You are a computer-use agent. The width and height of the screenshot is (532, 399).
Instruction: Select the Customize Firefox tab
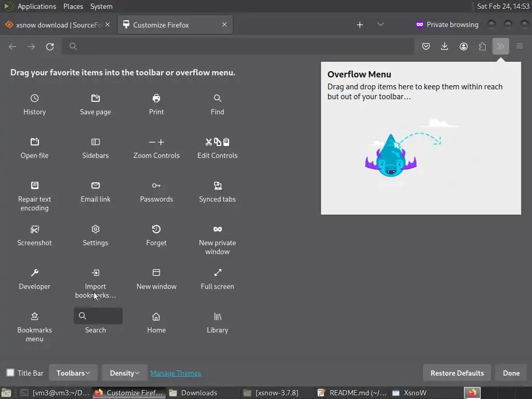[176, 25]
